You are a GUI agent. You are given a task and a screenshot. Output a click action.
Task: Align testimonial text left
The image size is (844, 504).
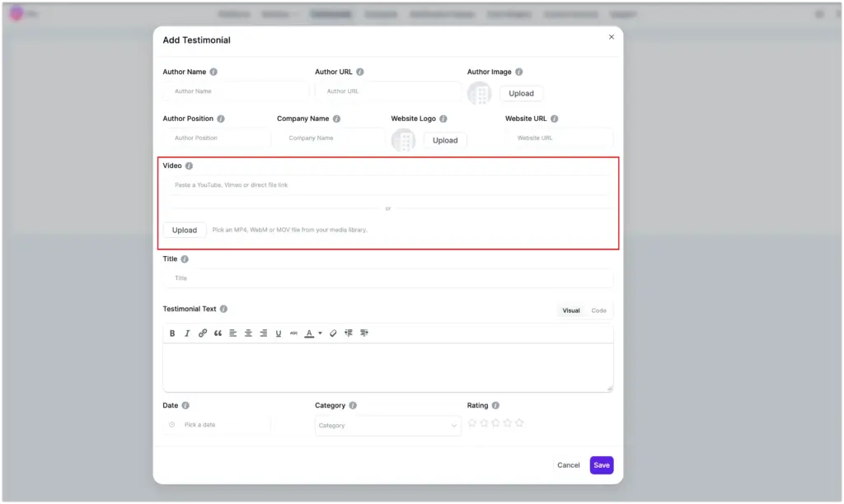point(232,333)
